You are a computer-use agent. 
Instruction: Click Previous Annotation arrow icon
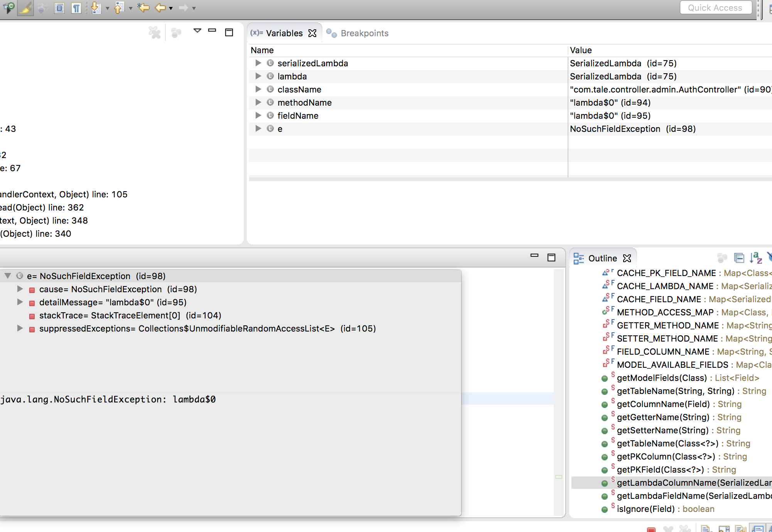[x=119, y=8]
